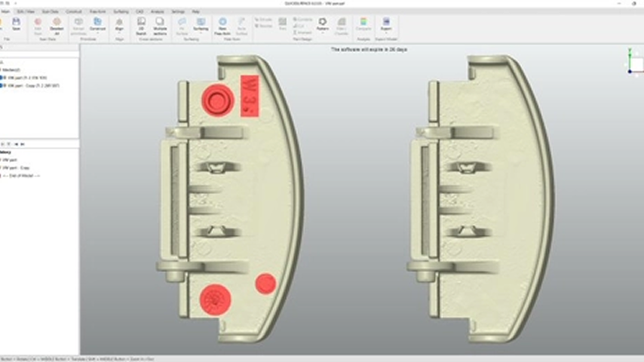Toggle visibility of the VW part - Copy mesh
This screenshot has height=362, width=644.
(3, 86)
